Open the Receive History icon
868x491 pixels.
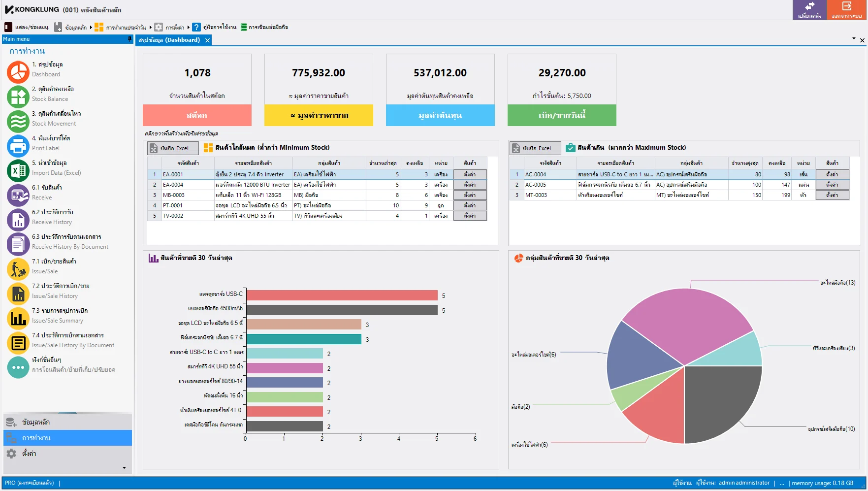point(18,220)
